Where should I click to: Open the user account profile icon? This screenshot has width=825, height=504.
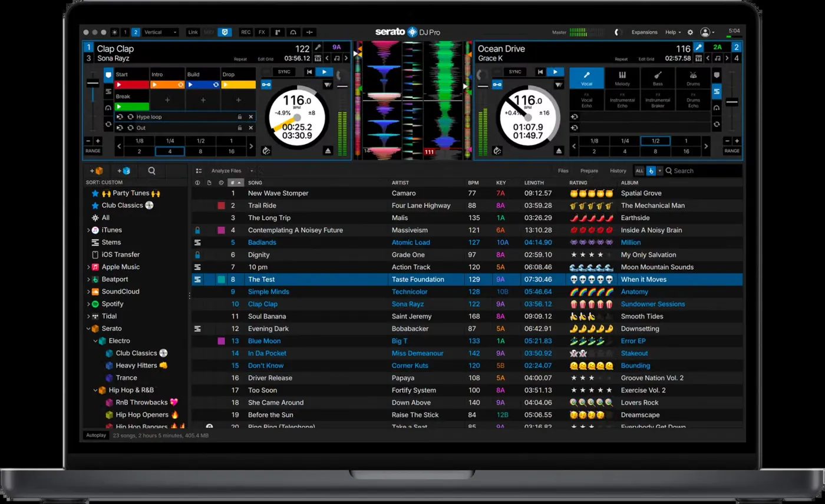[705, 32]
